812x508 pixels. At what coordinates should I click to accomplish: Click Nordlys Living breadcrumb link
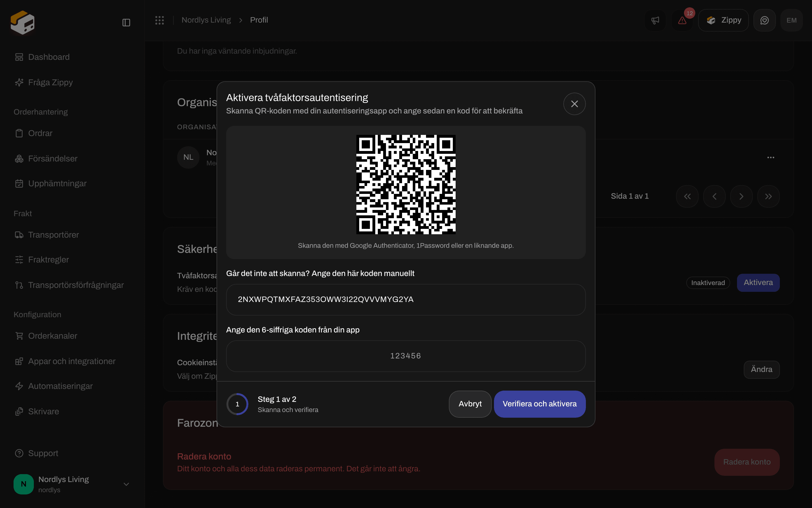206,20
